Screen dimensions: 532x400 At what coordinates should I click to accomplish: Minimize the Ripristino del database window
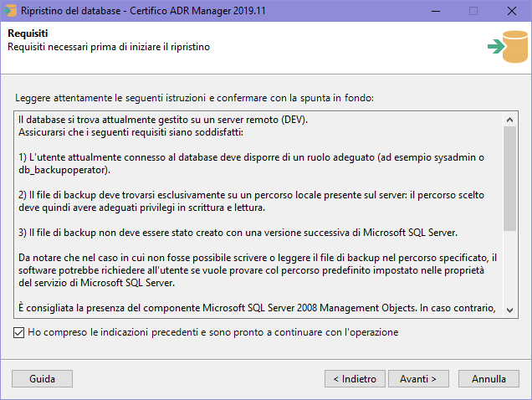[x=435, y=11]
